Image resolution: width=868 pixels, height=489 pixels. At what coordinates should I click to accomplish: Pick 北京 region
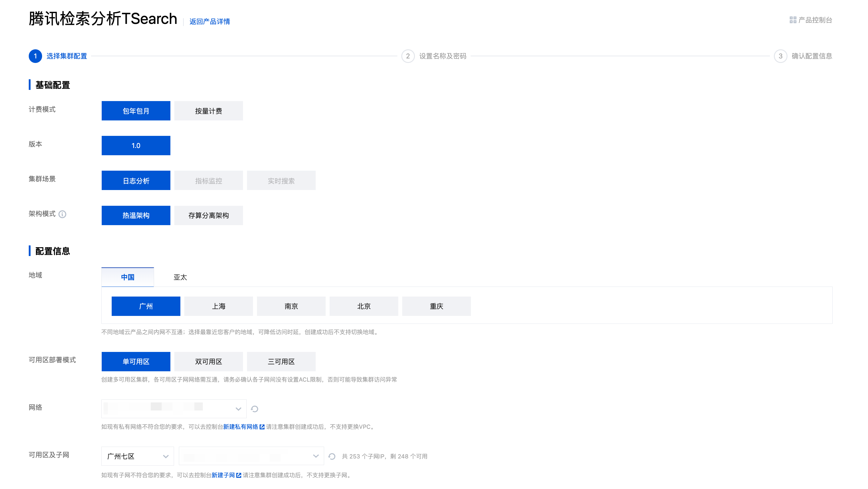pyautogui.click(x=364, y=306)
